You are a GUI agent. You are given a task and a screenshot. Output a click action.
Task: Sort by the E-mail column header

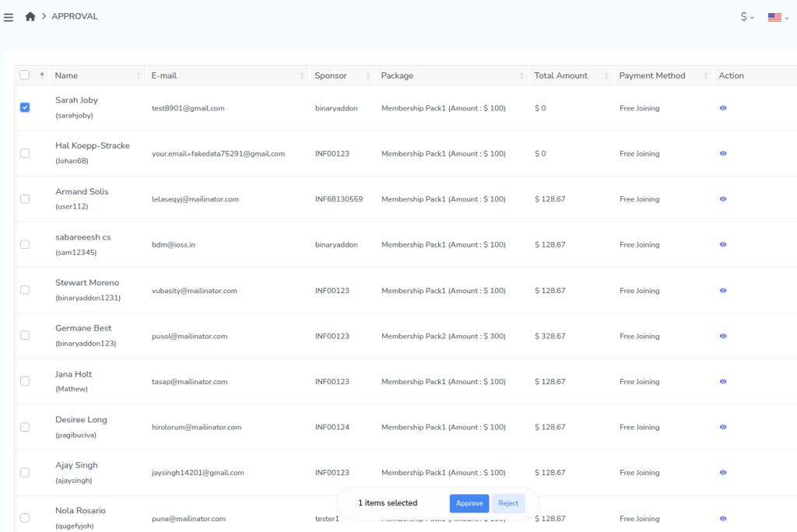tap(164, 75)
